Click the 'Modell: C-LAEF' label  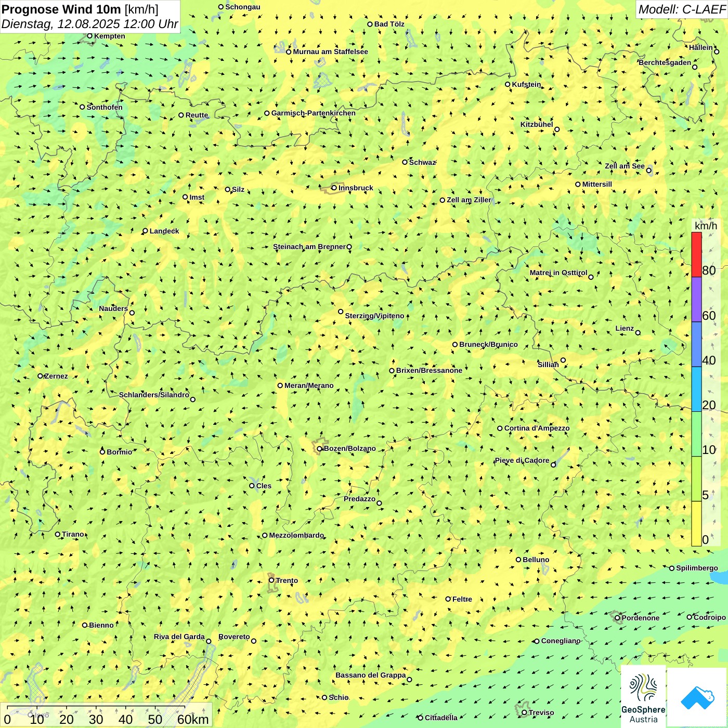point(682,9)
